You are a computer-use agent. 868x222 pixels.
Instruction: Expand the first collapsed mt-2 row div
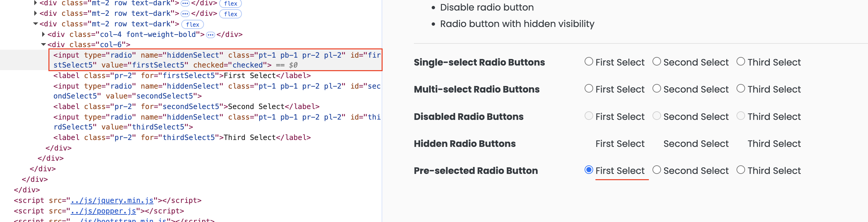35,3
